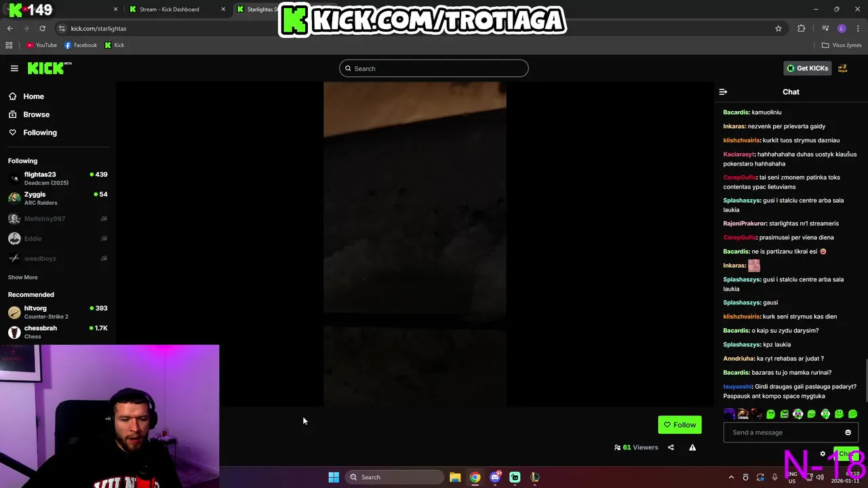Open the Chrome media control button
Viewport: 868px width, 488px height.
point(825,28)
